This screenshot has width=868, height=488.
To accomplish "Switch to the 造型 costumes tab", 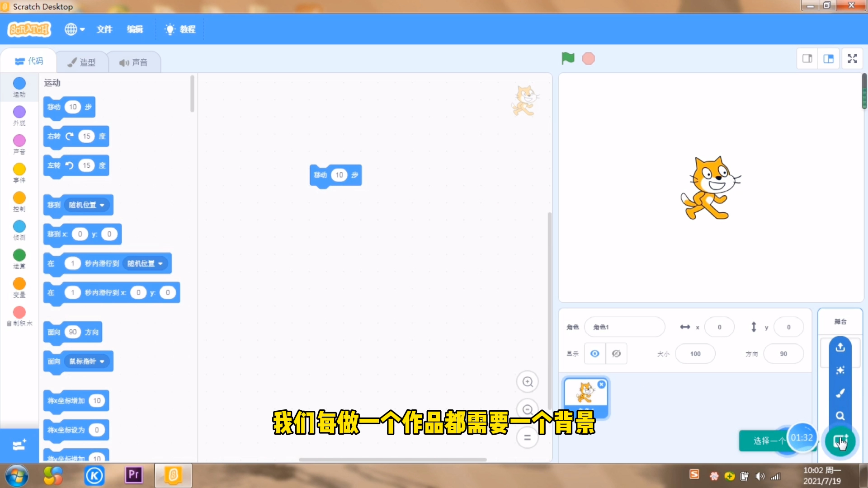I will pos(82,62).
